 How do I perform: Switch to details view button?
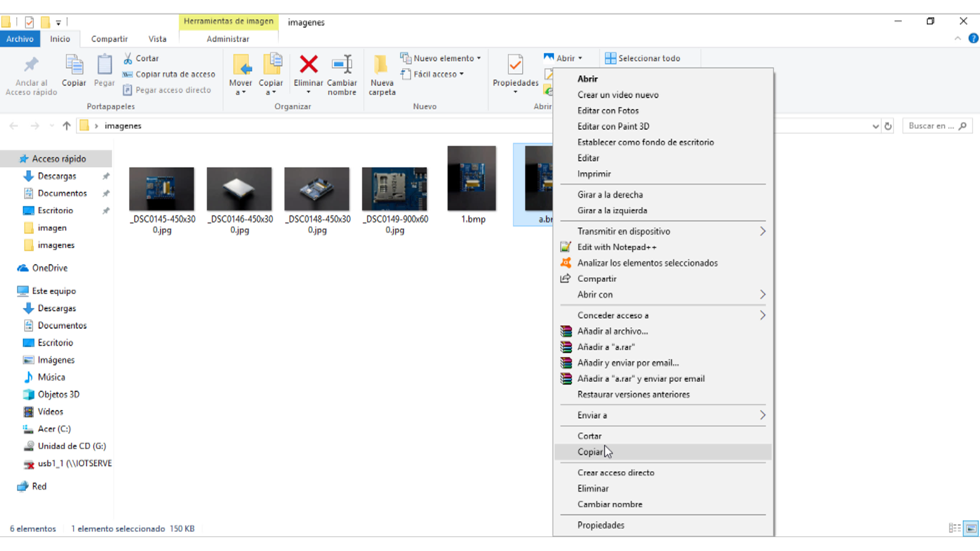pos(954,529)
